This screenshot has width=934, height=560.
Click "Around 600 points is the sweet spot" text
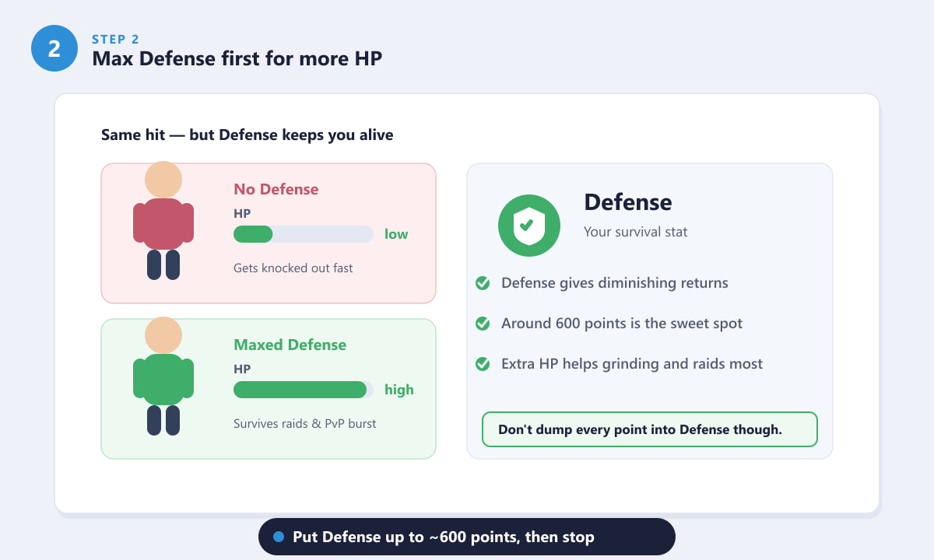pos(622,324)
